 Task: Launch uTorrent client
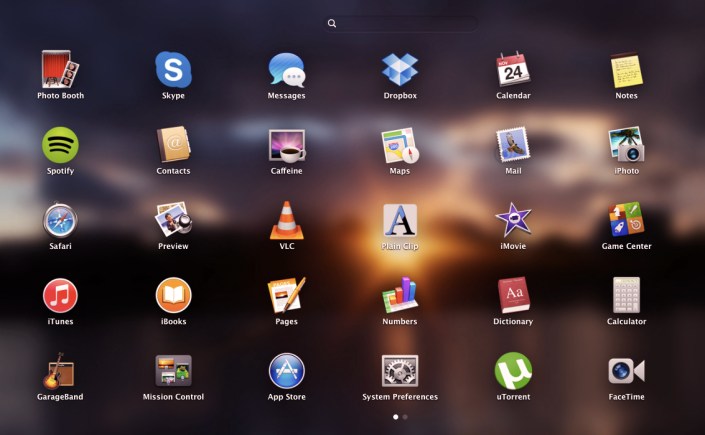(x=512, y=371)
